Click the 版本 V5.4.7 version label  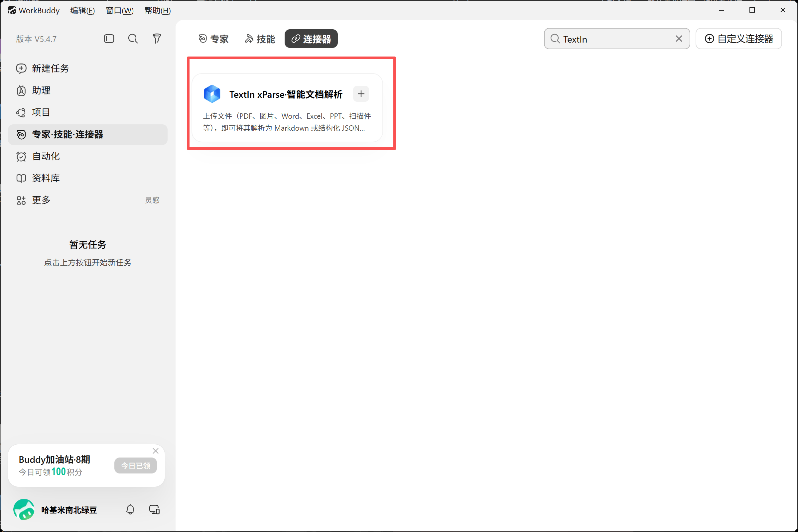click(x=36, y=39)
